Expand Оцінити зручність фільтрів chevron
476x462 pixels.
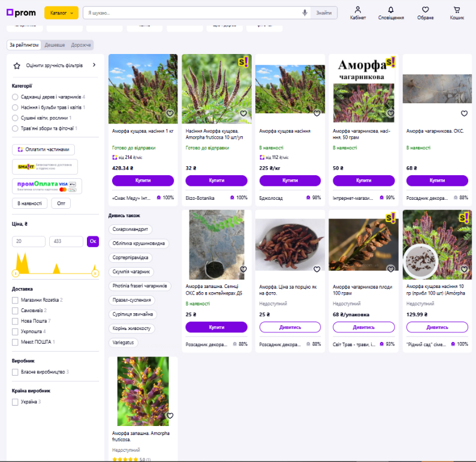[x=94, y=65]
